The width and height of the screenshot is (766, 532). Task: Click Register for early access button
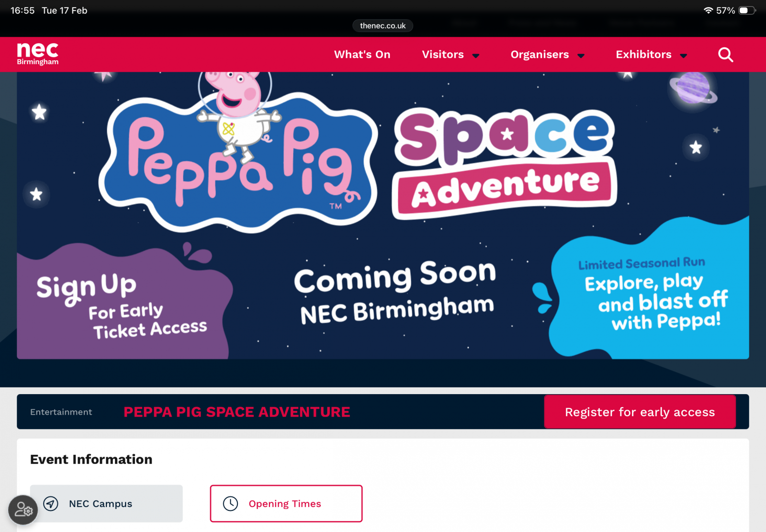[x=640, y=412]
